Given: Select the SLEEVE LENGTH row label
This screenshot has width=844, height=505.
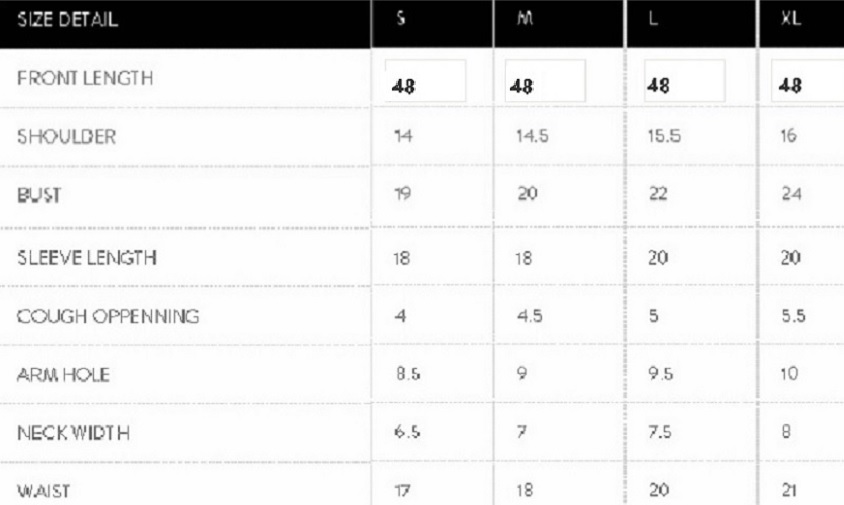Looking at the screenshot, I should pos(86,257).
